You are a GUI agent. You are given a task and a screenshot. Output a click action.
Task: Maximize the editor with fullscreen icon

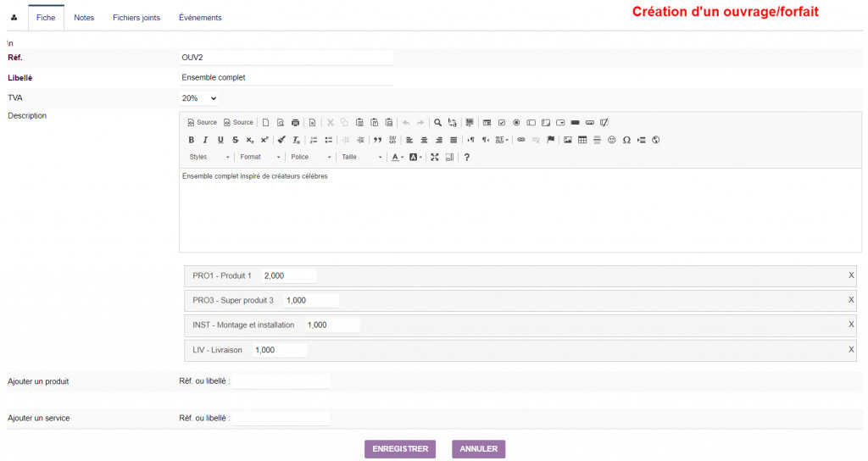click(x=435, y=157)
